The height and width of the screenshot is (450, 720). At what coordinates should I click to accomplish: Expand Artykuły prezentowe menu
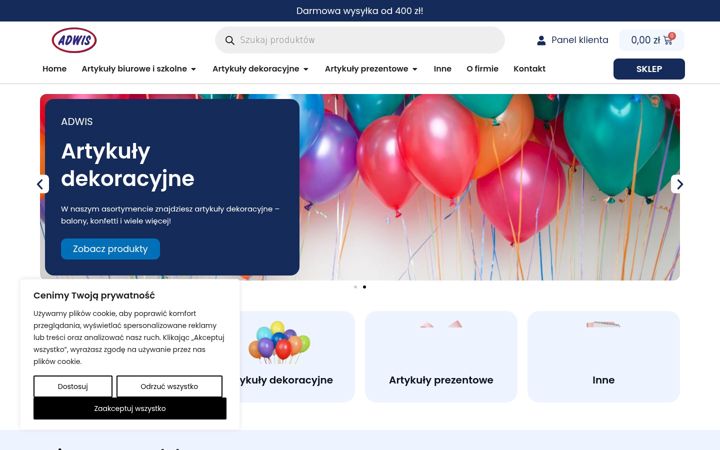point(371,69)
